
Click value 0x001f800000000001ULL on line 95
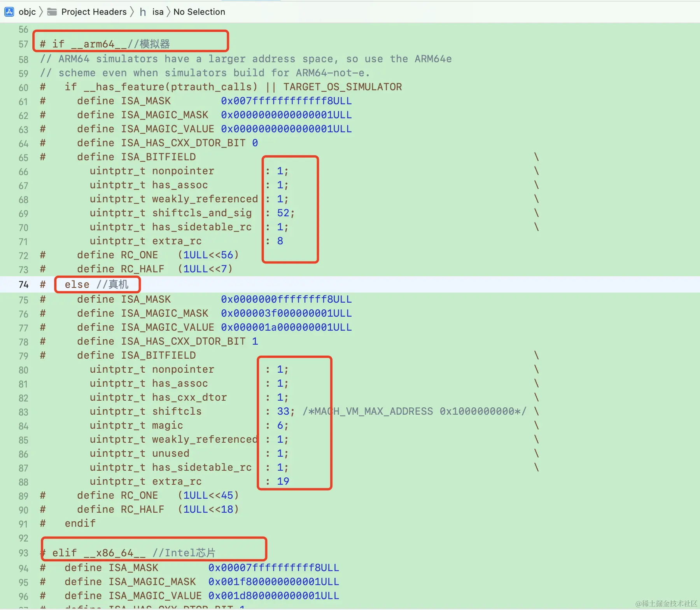tap(274, 582)
